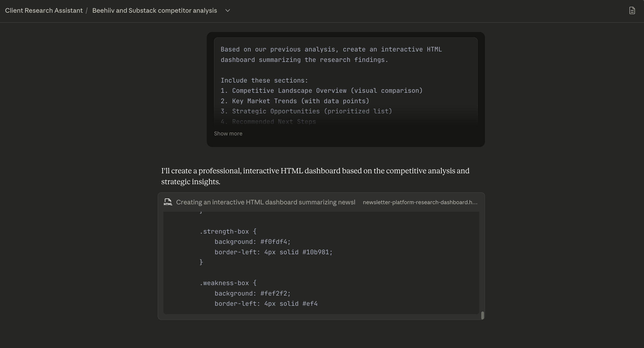Viewport: 644px width, 348px height.
Task: Click the #10b981 border color value
Action: pyautogui.click(x=317, y=252)
